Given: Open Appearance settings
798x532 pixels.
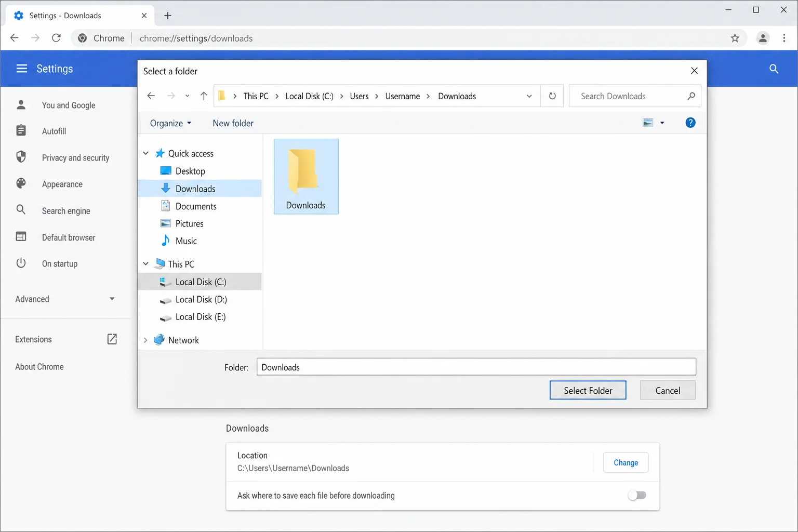Looking at the screenshot, I should (x=62, y=184).
